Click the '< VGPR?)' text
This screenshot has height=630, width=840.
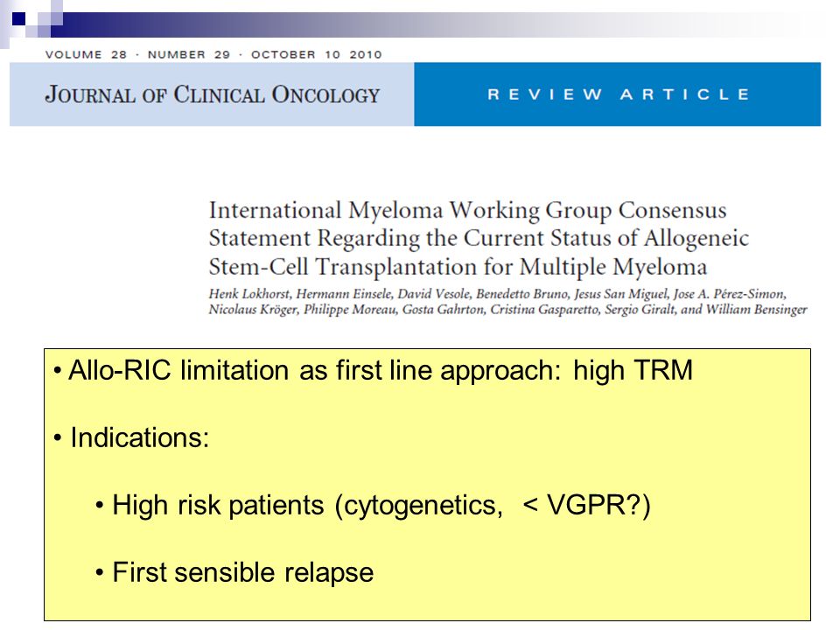click(x=586, y=505)
